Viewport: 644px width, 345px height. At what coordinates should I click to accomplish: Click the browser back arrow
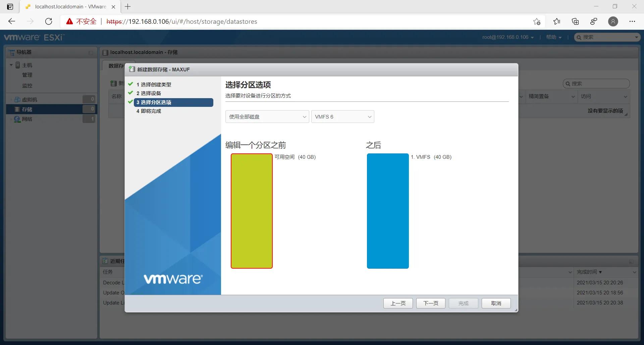pos(12,21)
